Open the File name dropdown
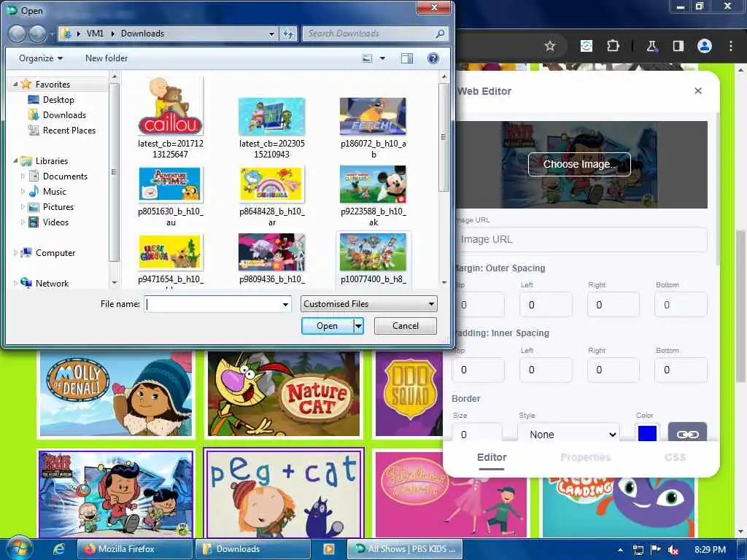The width and height of the screenshot is (747, 560). pos(285,304)
